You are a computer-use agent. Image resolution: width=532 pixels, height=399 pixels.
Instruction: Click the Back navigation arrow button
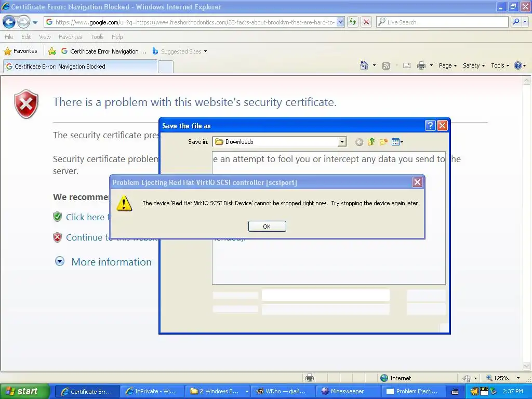tap(9, 22)
